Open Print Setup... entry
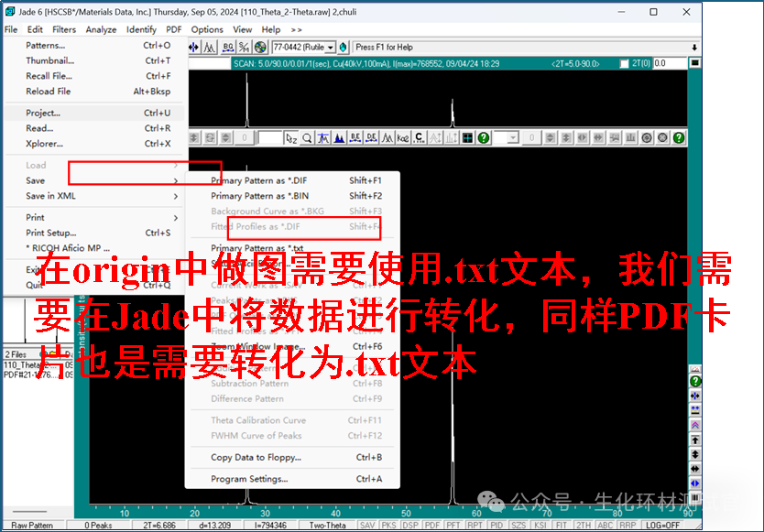The image size is (764, 532). tap(93, 233)
